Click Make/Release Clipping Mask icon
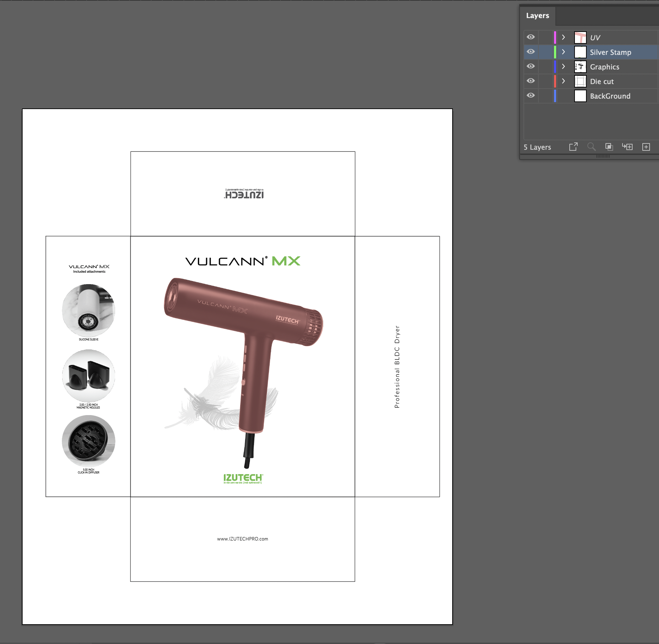This screenshot has width=659, height=644. (609, 147)
